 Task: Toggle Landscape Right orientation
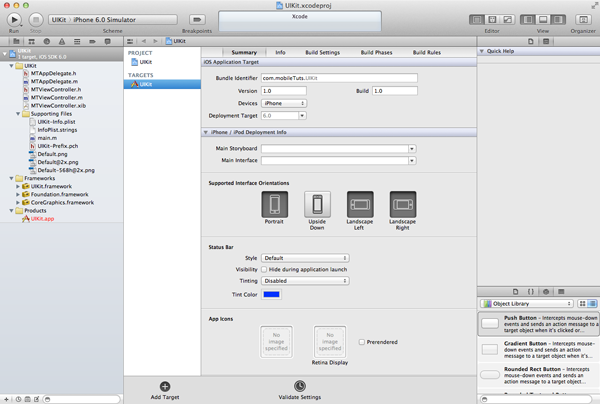point(403,204)
